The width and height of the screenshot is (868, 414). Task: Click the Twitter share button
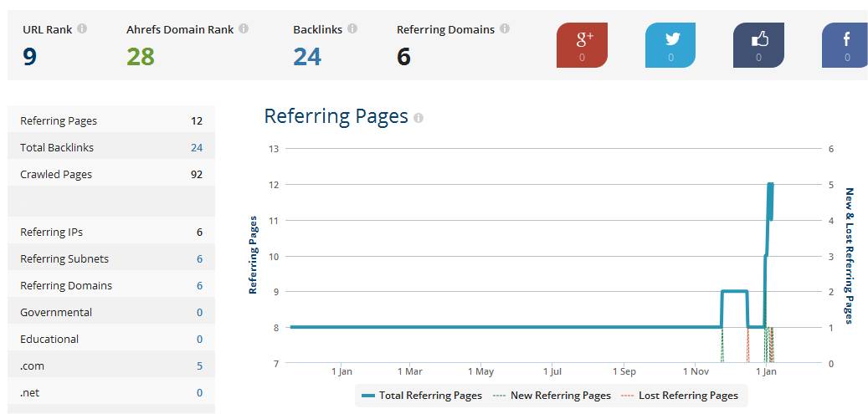tap(670, 45)
